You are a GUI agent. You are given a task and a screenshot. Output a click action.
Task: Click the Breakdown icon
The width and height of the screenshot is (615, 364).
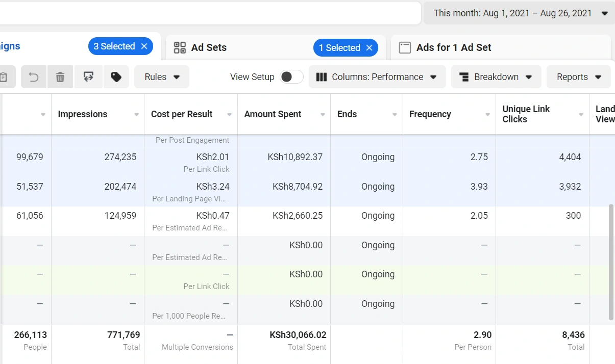[464, 77]
